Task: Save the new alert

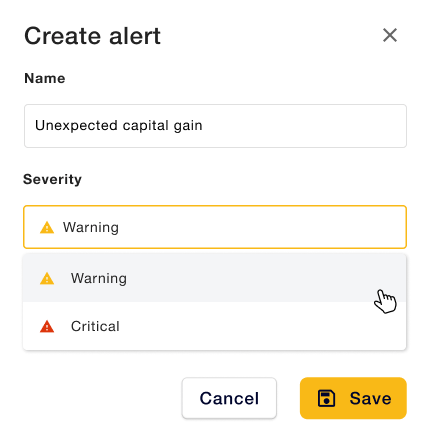Action: point(353,398)
